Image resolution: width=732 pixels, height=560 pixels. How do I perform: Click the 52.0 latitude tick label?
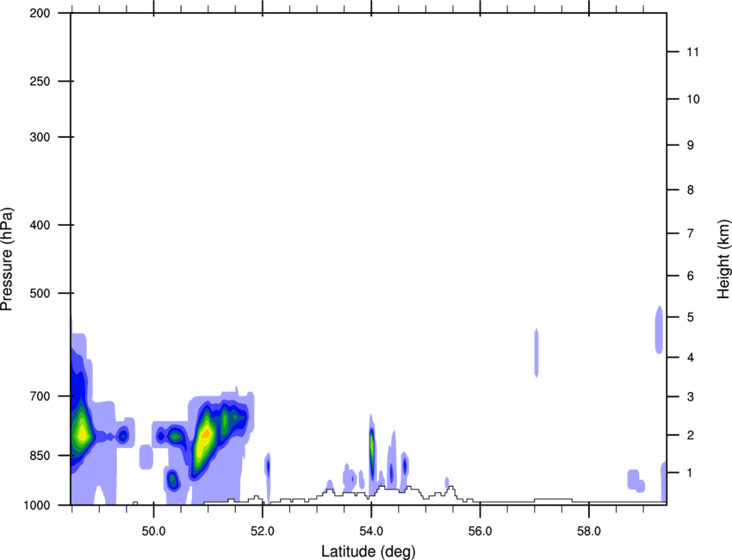(263, 532)
